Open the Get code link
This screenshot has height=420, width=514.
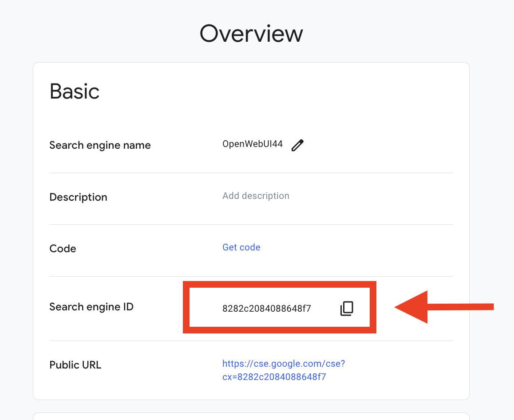click(241, 247)
